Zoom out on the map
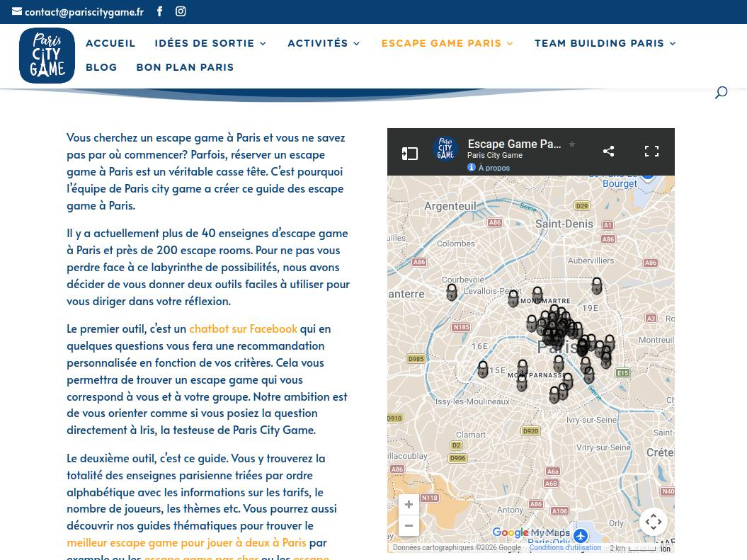This screenshot has width=747, height=560. coord(409,526)
